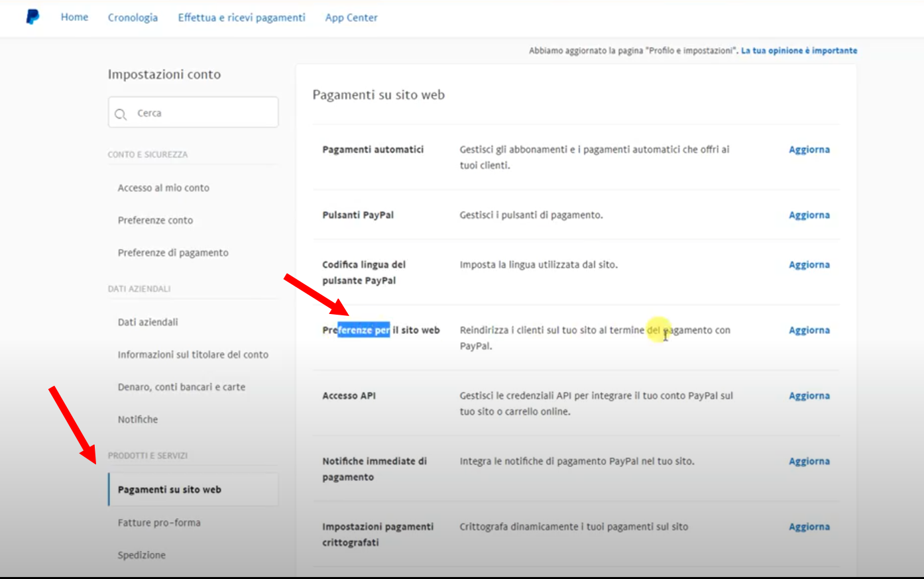Open Denaro, conti bancari e carte
The width and height of the screenshot is (924, 579).
coord(182,388)
